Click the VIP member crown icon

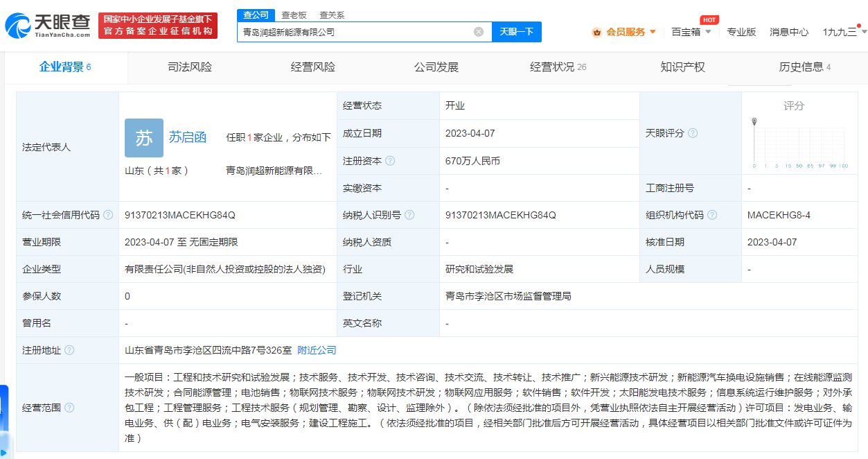[x=596, y=32]
